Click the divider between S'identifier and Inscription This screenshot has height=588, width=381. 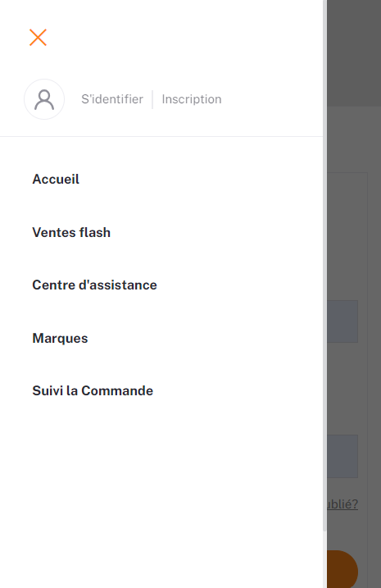(x=152, y=99)
